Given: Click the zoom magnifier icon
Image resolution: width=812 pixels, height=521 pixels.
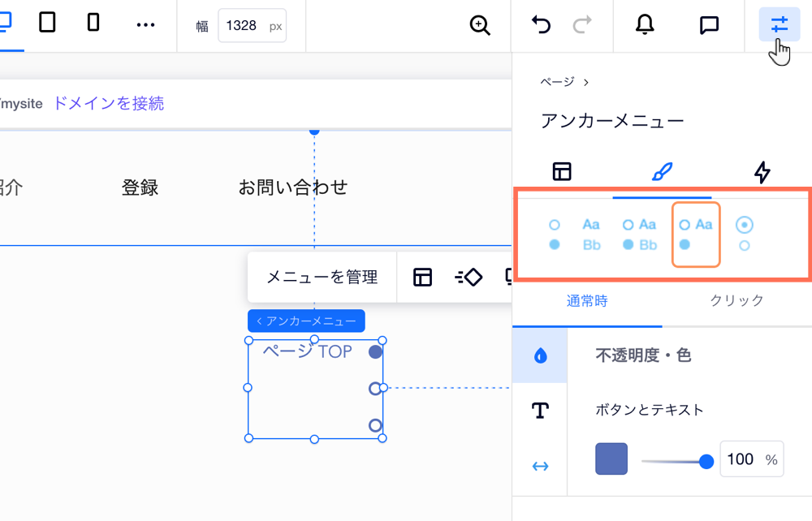Looking at the screenshot, I should [x=480, y=25].
